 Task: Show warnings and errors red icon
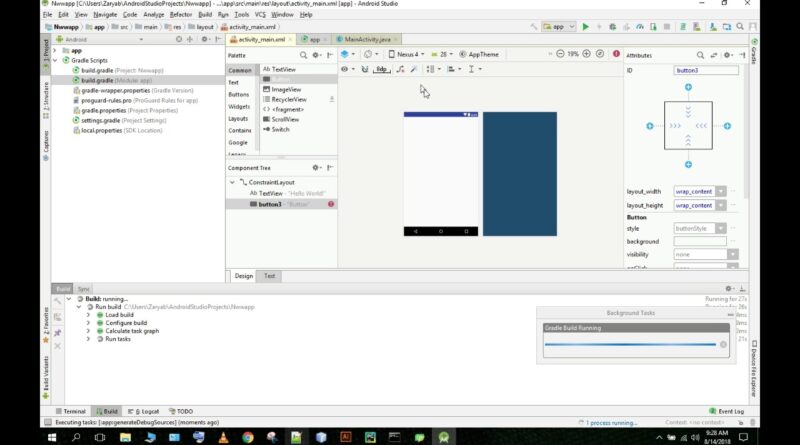tap(616, 54)
